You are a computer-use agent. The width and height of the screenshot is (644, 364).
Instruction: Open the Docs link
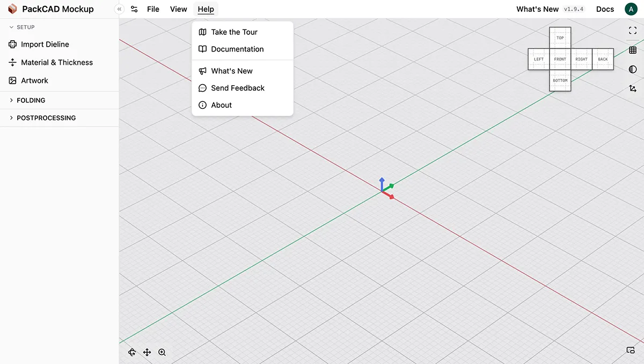tap(605, 9)
